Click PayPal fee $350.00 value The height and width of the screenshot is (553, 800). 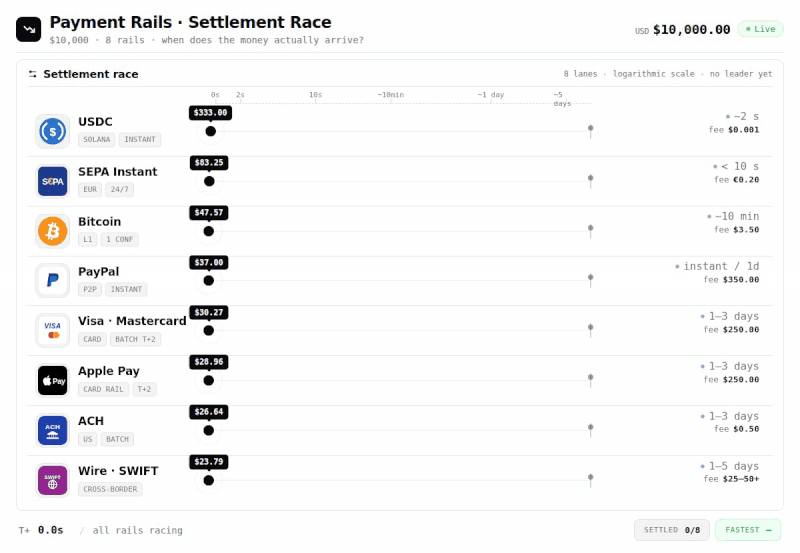tap(741, 280)
